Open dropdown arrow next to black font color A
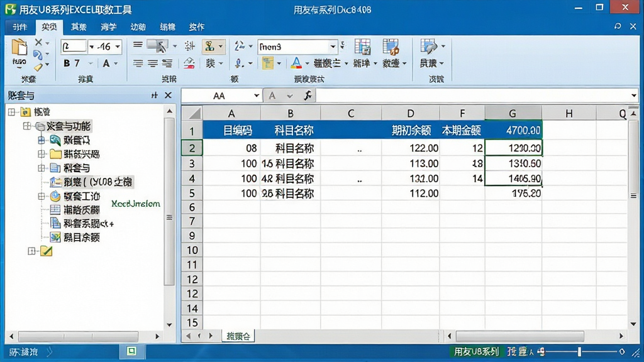This screenshot has height=362, width=644. click(x=116, y=63)
